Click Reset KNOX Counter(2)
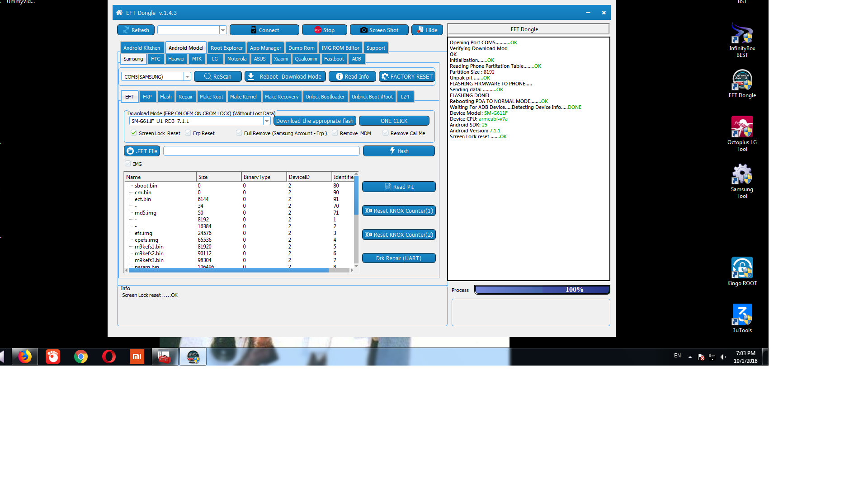 [399, 235]
